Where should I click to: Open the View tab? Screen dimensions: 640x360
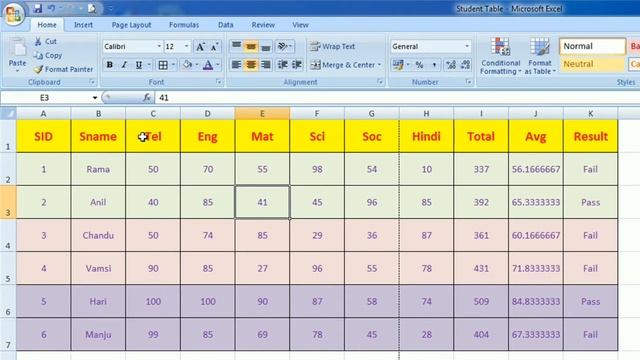click(300, 25)
